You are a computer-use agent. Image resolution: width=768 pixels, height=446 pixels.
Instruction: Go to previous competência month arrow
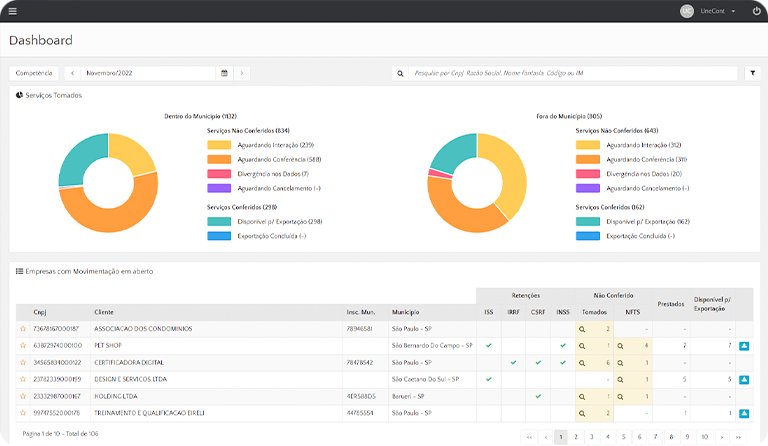click(72, 73)
